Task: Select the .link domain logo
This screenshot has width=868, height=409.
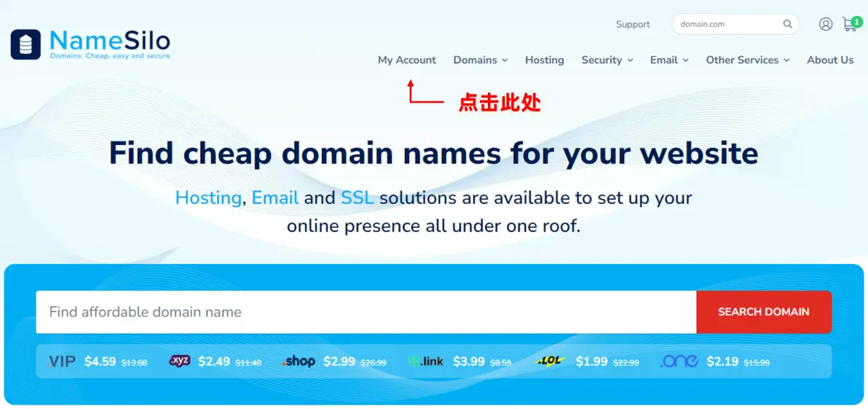Action: [426, 362]
